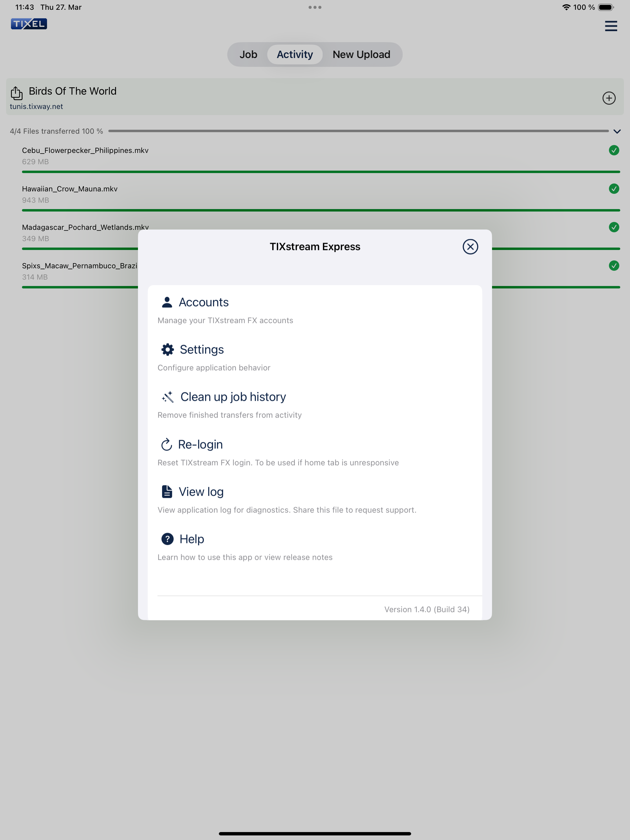Select Cebu_Flowerpecker_Philippines.mkv file name
This screenshot has width=630, height=840.
tap(85, 150)
